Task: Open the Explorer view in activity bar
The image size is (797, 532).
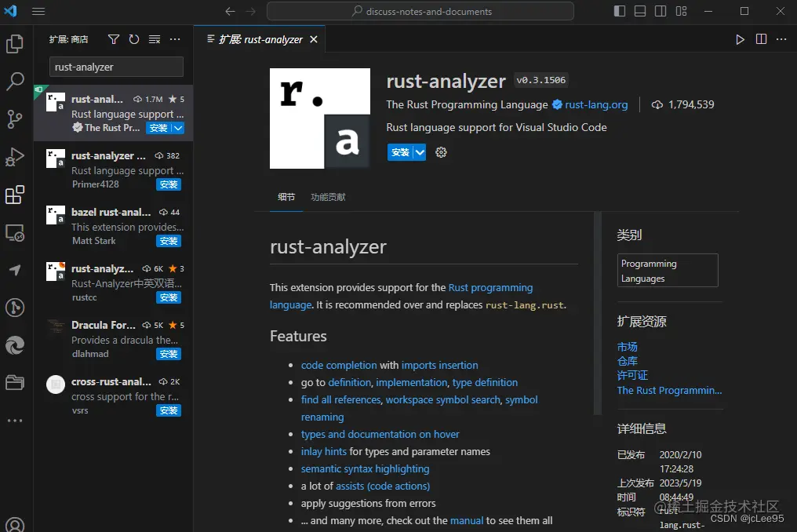Action: (x=15, y=44)
